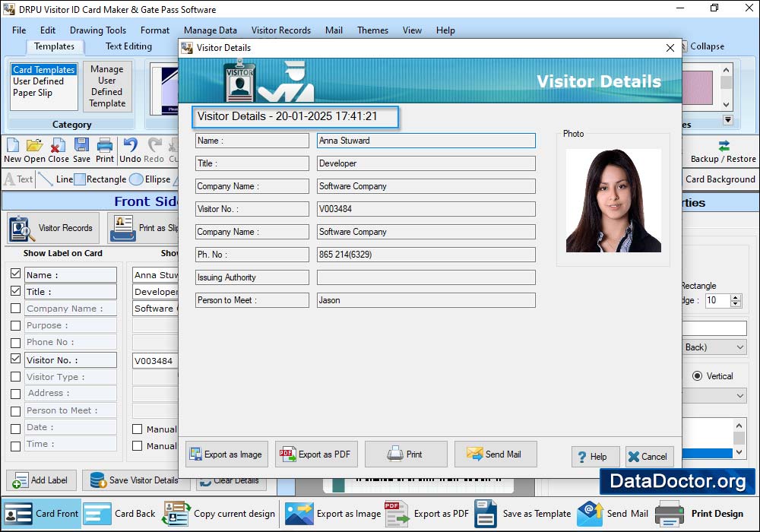Viewport: 760px width, 532px height.
Task: Click the visitor photo thumbnail
Action: pos(613,201)
